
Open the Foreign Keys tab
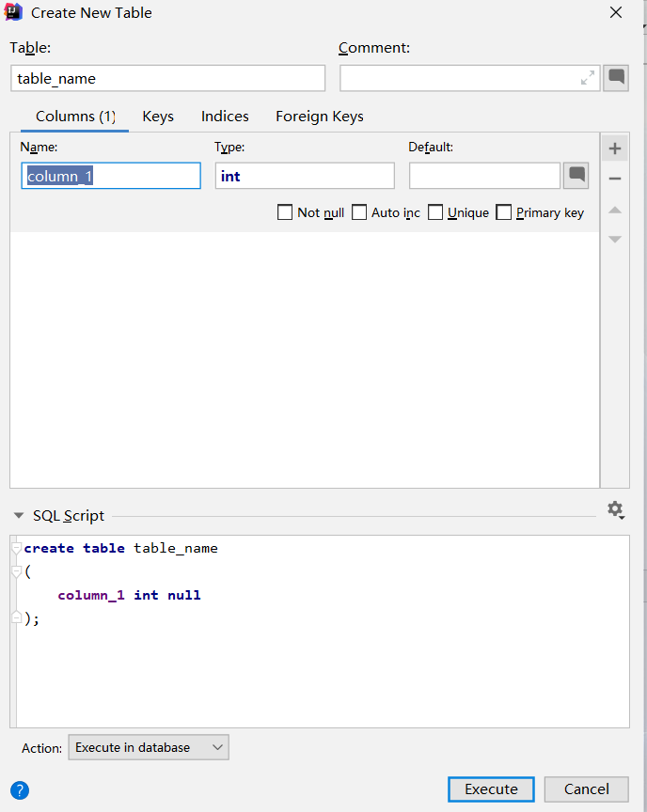[x=320, y=117]
